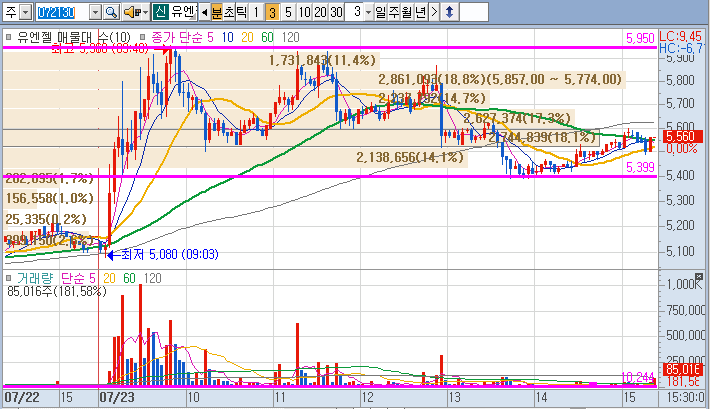
Task: Click the LC:9.45 indicator
Action: coord(681,36)
